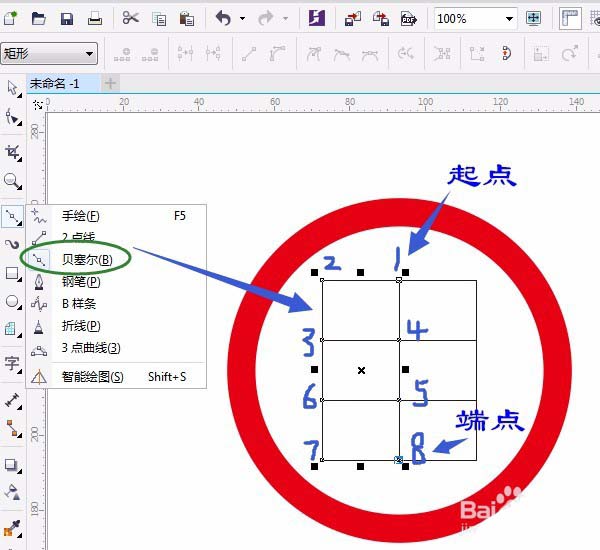Click the ruler origin corner icon
The image size is (600, 550).
[x=38, y=104]
